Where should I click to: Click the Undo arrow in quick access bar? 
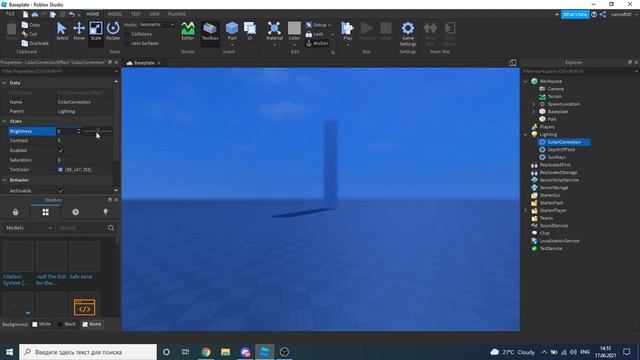[x=71, y=14]
